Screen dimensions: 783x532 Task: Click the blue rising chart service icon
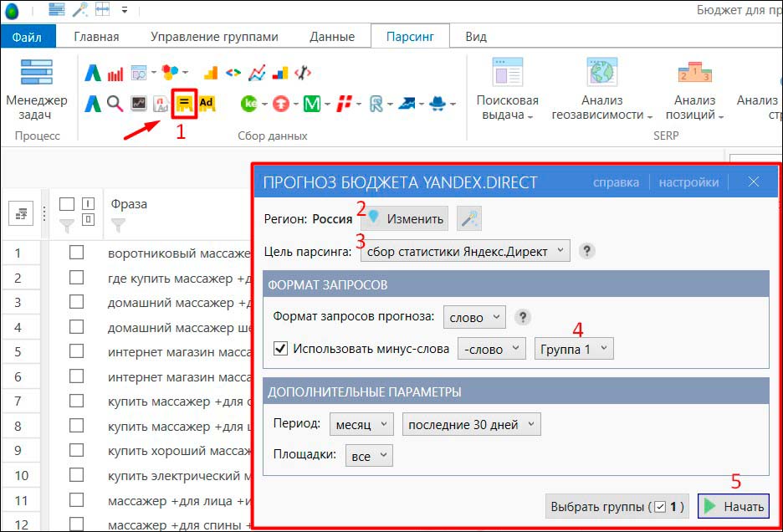click(407, 104)
